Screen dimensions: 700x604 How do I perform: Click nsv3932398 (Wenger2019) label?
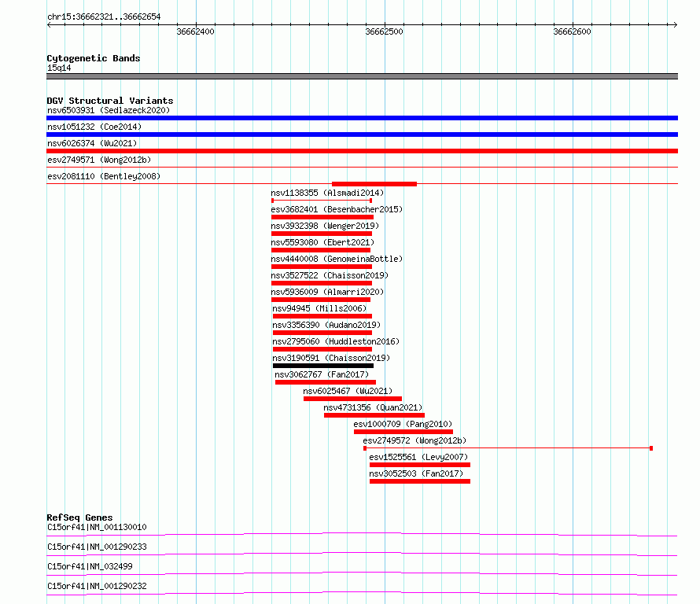pos(325,226)
